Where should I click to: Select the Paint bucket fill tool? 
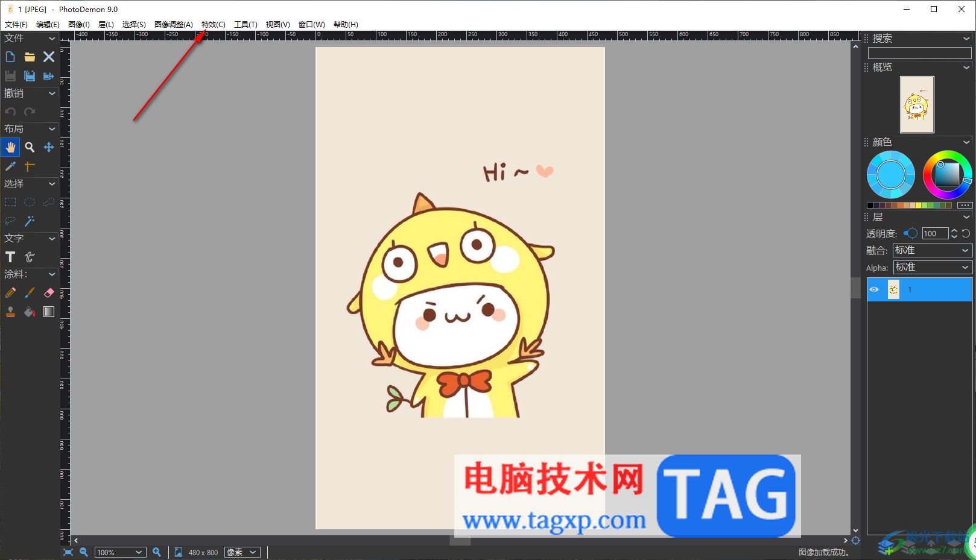tap(30, 312)
